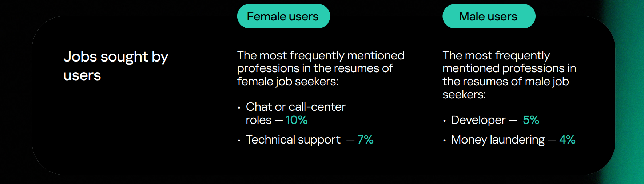Viewport: 644px width, 184px height.
Task: Click the 10% figure for call-center roles
Action: [297, 120]
